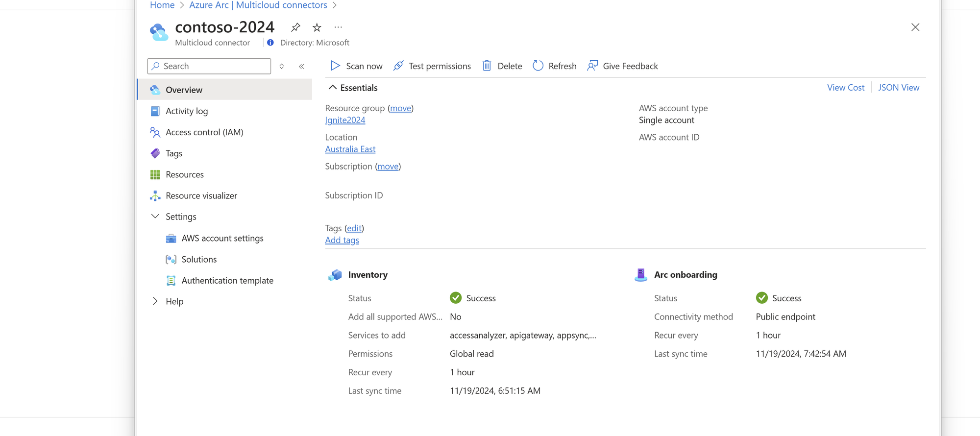
Task: Toggle the sidebar expand/collapse arrows
Action: pos(282,66)
